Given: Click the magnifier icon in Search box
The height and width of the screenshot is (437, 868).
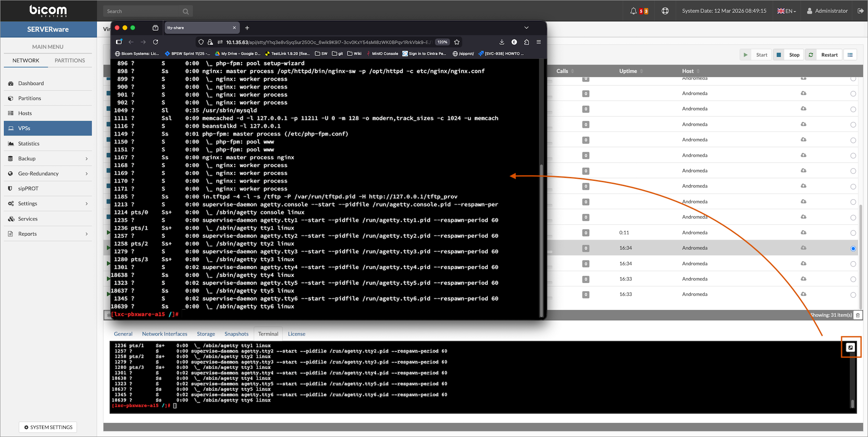Looking at the screenshot, I should click(x=186, y=11).
